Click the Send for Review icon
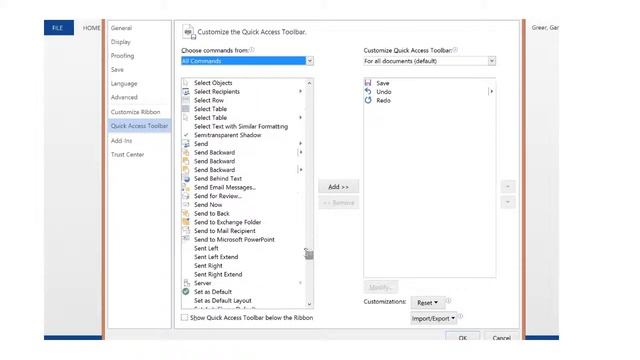This screenshot has width=640, height=360. point(186,196)
